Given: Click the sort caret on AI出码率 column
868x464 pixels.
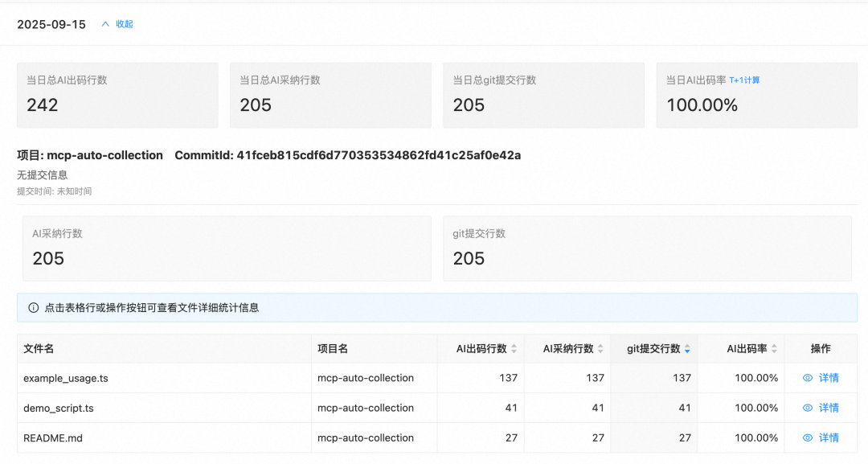Looking at the screenshot, I should pos(773,348).
